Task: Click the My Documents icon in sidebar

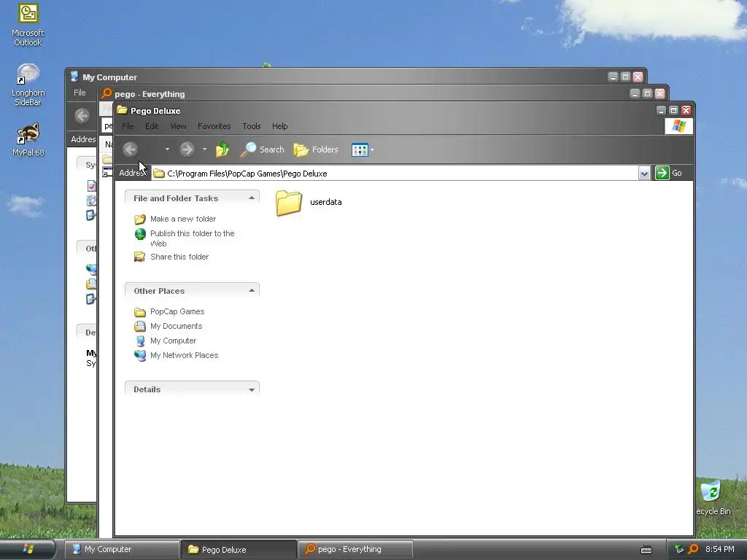Action: [139, 326]
